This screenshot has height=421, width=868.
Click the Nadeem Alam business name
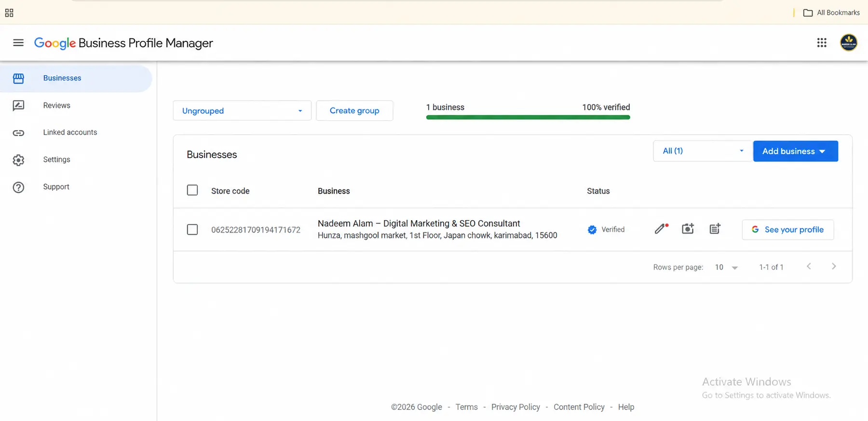click(x=419, y=224)
